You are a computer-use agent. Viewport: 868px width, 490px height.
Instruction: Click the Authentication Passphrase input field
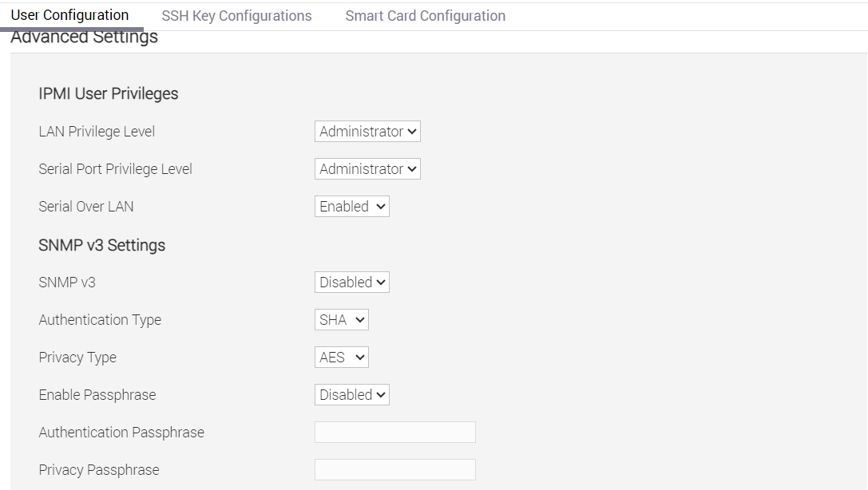tap(394, 432)
